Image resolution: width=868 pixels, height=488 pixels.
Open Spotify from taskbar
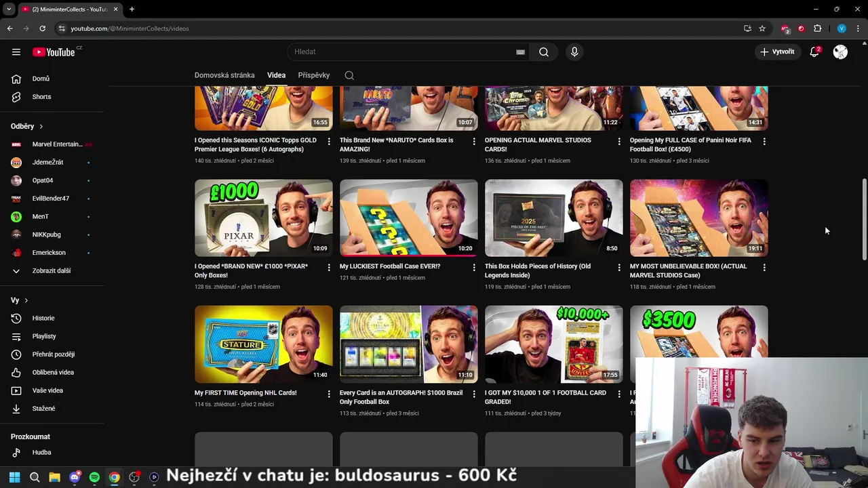point(94,477)
